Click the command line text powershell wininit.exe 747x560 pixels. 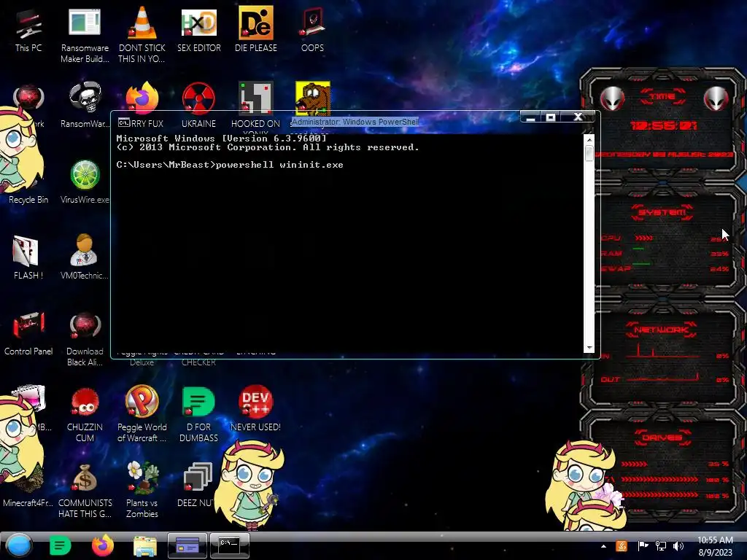tap(279, 165)
